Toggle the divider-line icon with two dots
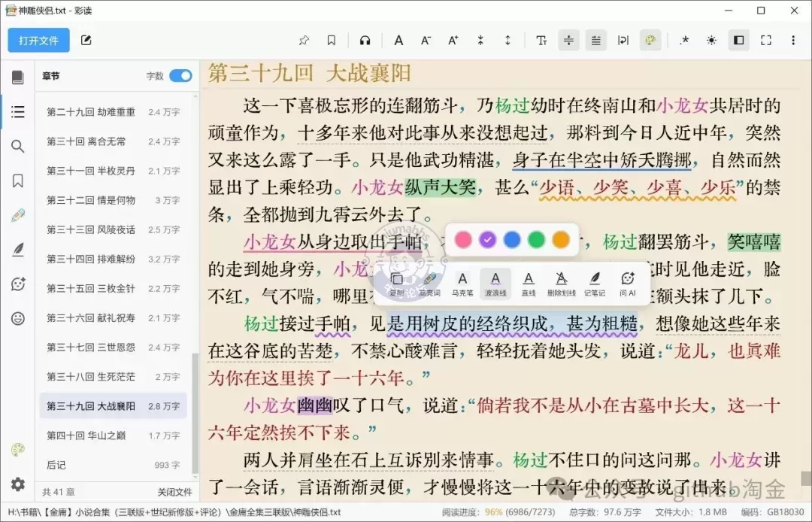The width and height of the screenshot is (812, 522). pos(568,41)
